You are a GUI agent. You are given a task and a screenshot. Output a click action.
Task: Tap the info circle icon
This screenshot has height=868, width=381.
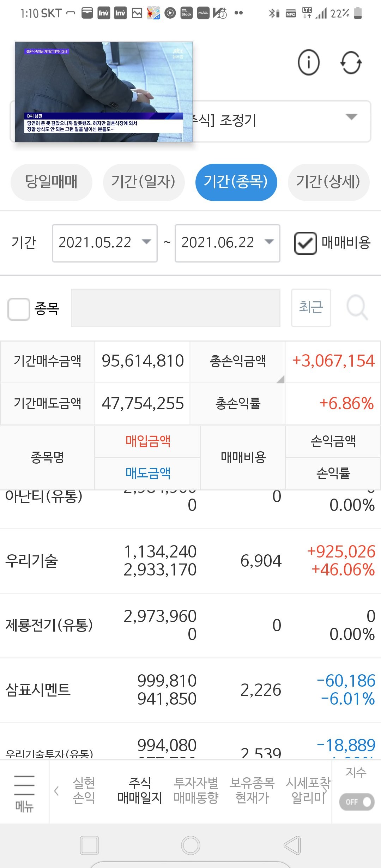(309, 62)
